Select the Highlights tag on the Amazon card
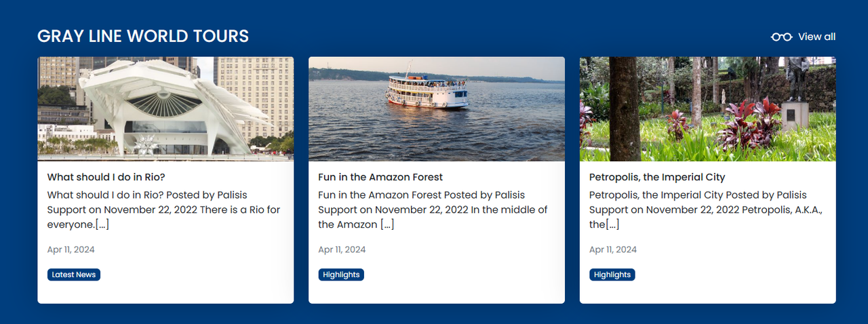 coord(341,275)
